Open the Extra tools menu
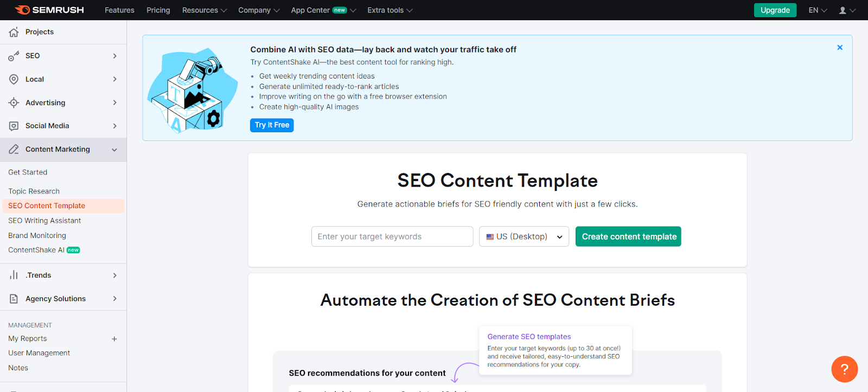 point(390,10)
